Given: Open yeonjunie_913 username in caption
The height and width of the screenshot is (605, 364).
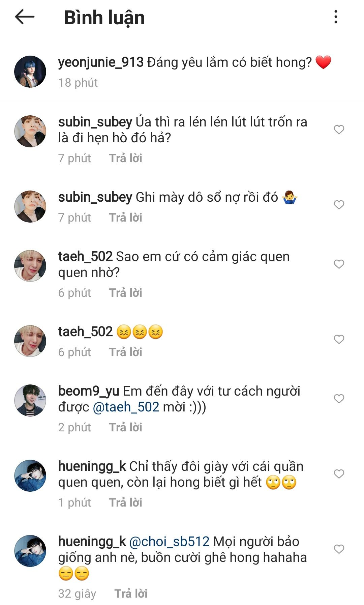Looking at the screenshot, I should (101, 62).
